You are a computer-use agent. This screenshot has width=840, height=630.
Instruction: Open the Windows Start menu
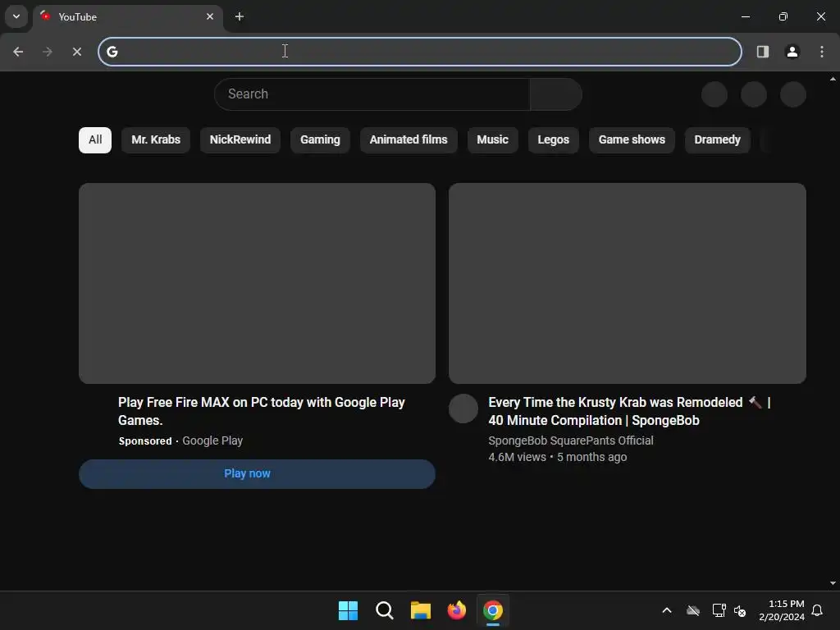(348, 610)
